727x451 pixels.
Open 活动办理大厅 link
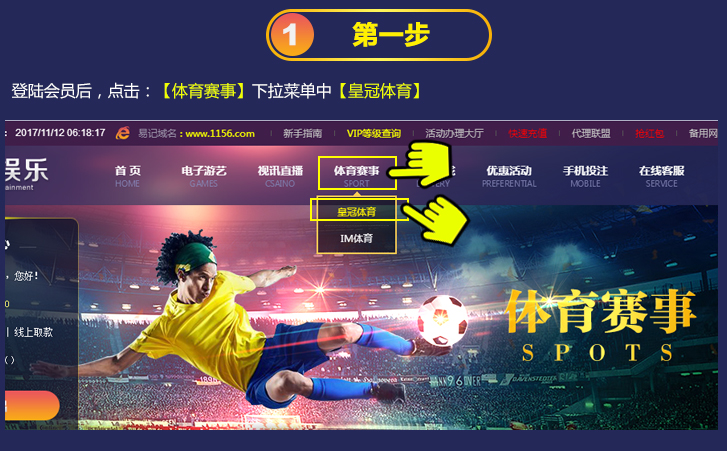(454, 133)
